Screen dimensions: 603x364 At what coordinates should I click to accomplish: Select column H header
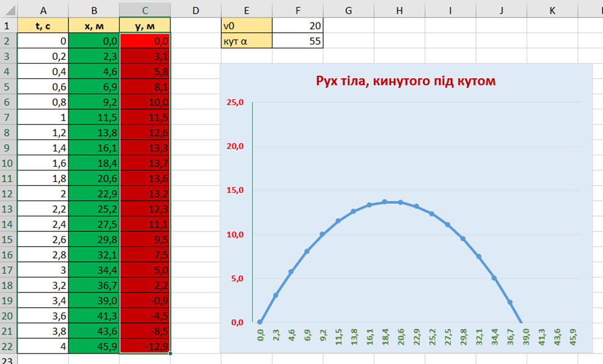coord(399,10)
